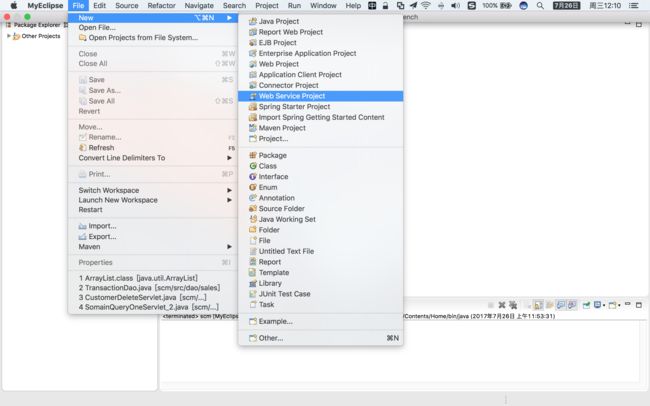Click the highlighted Web Service Project
The height and width of the screenshot is (406, 650).
[x=320, y=96]
